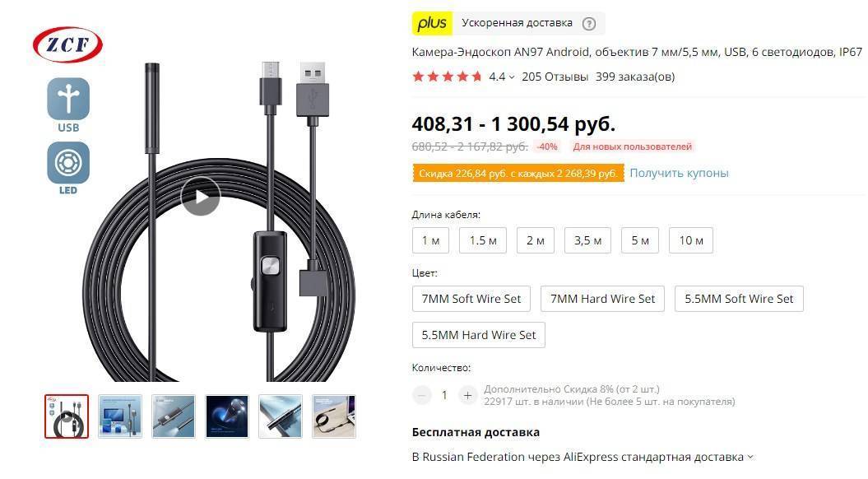
Task: Open the second product thumbnail with monitor
Action: coord(120,416)
